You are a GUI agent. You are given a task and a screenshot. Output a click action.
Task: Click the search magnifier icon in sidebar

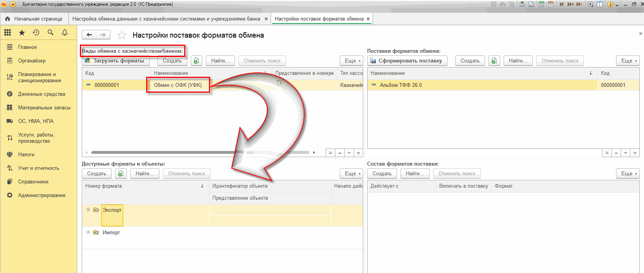[50, 33]
